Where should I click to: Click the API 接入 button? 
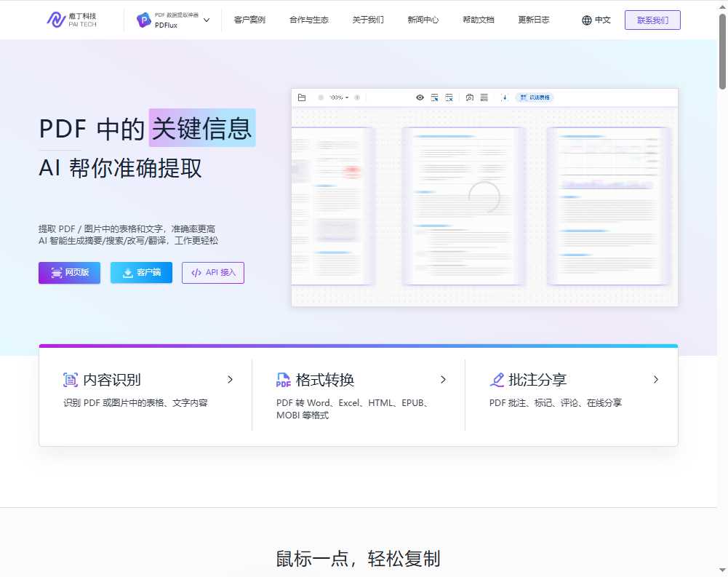coord(212,272)
